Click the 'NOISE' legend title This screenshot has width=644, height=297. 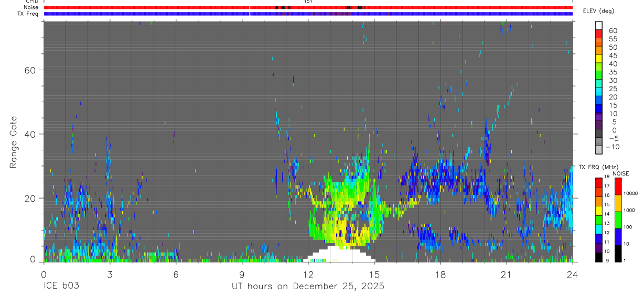coord(621,173)
